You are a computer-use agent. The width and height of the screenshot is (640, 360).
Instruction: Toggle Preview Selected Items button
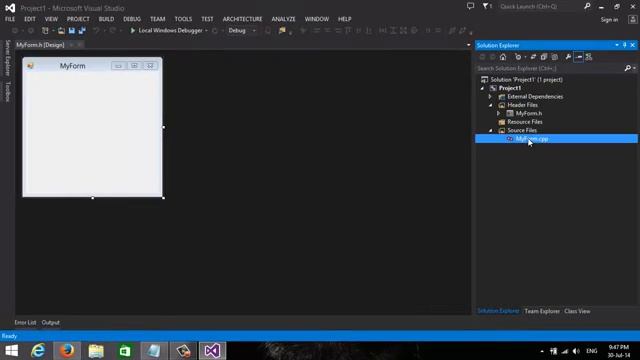tap(578, 57)
